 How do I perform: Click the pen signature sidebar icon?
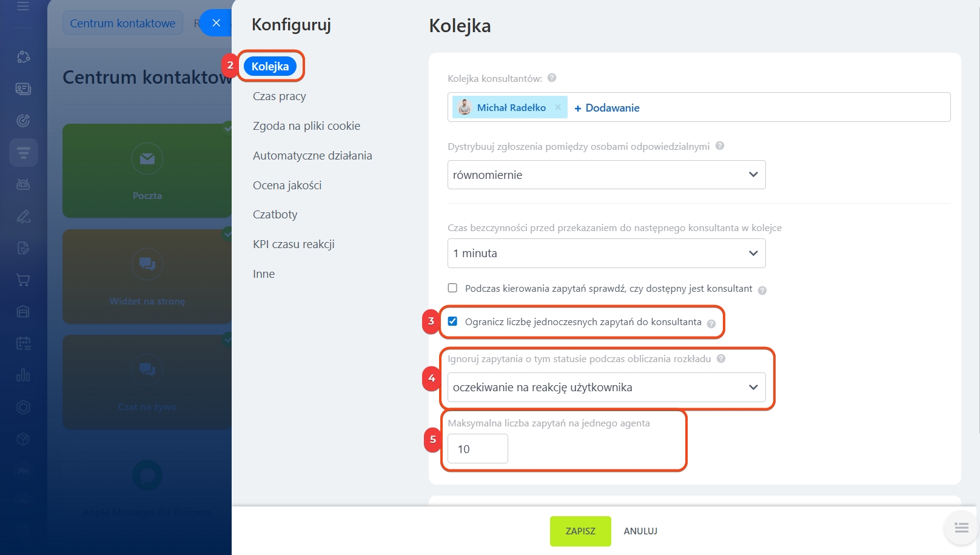coord(23,216)
